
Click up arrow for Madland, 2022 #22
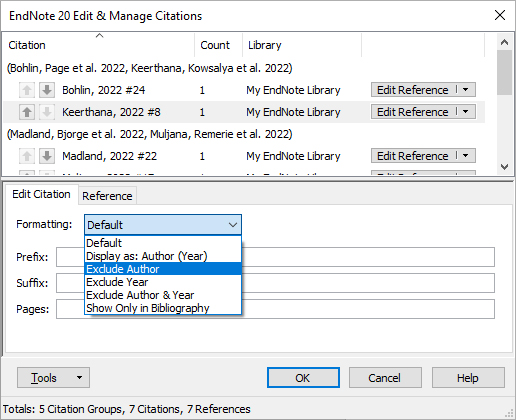point(27,156)
